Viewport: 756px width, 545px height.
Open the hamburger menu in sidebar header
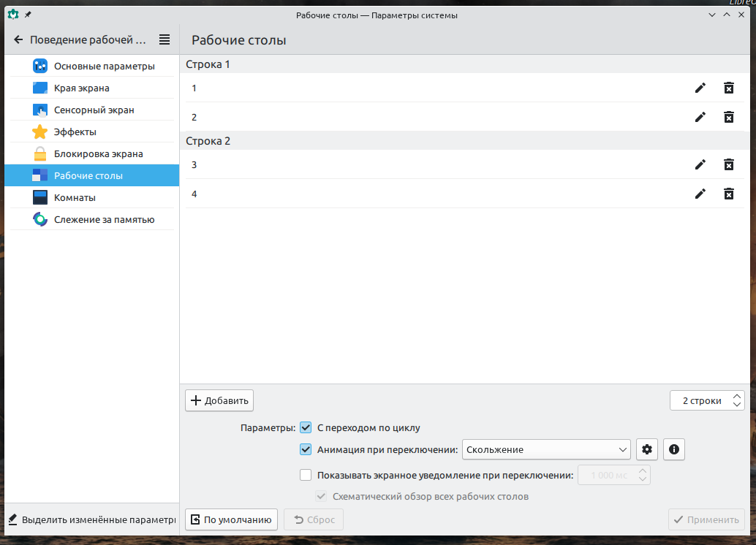coord(165,39)
